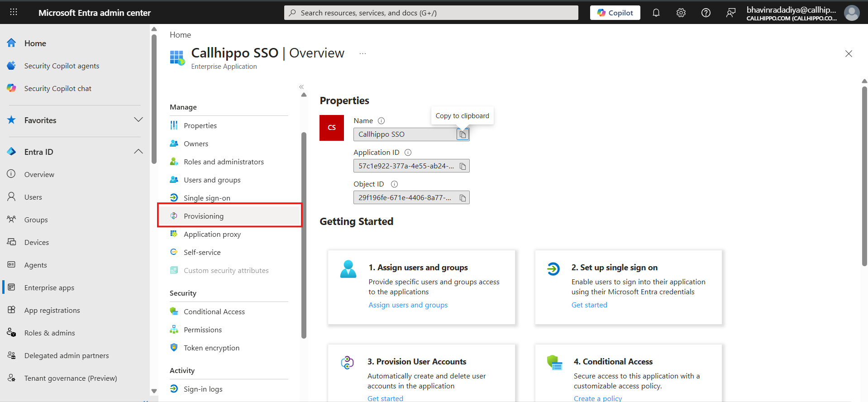868x402 pixels.
Task: Click the Copilot button
Action: [x=615, y=13]
